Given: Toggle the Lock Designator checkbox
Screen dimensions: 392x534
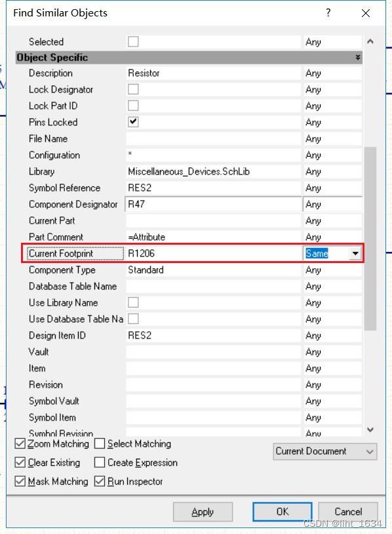Looking at the screenshot, I should 133,89.
